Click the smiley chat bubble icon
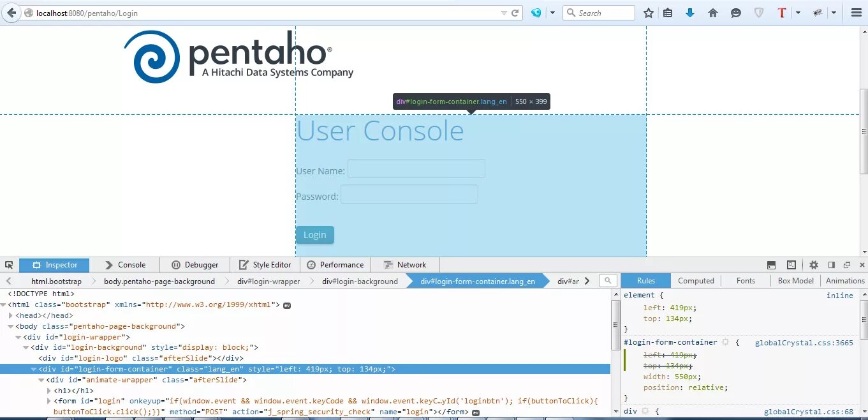Image resolution: width=868 pixels, height=420 pixels. 736,13
